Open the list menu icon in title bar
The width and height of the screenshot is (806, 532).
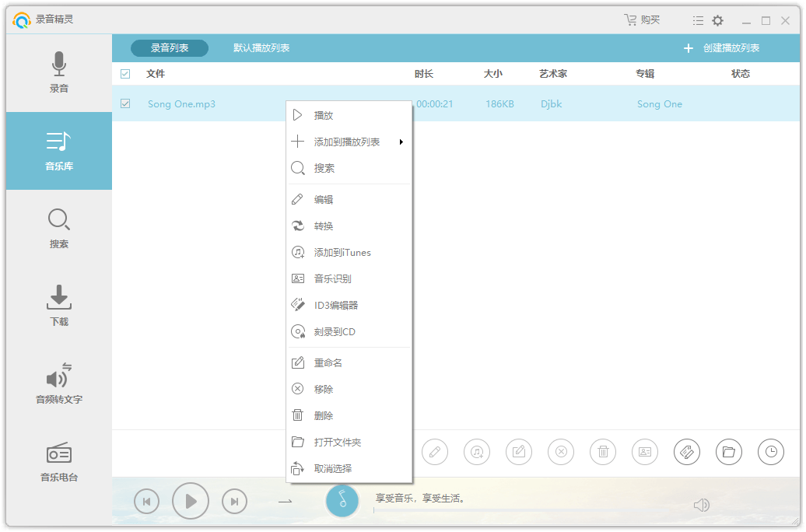click(698, 20)
